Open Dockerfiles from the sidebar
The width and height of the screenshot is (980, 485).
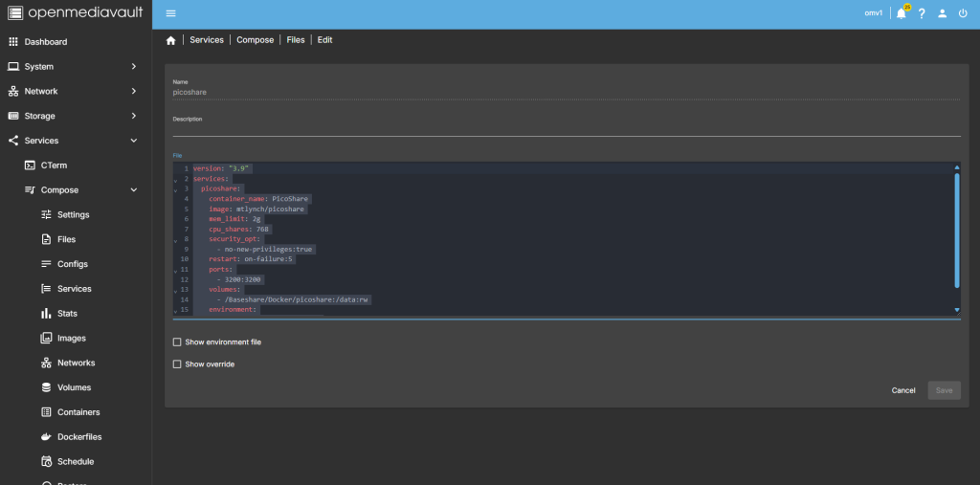point(78,437)
